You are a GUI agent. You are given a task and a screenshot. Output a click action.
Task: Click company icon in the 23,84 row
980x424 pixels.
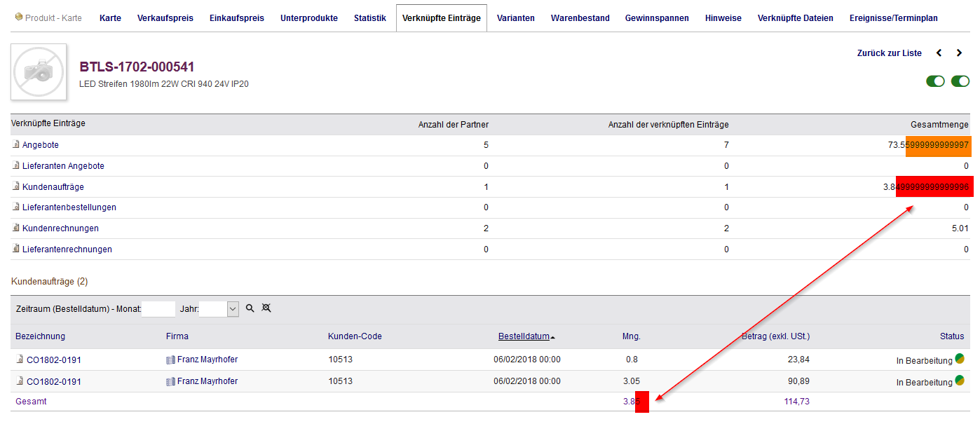170,360
